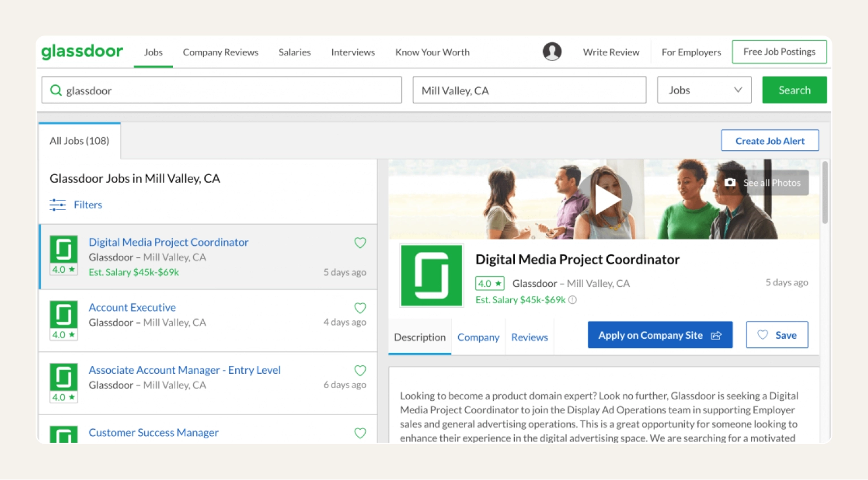
Task: Click the job details scrollbar
Action: (825, 192)
